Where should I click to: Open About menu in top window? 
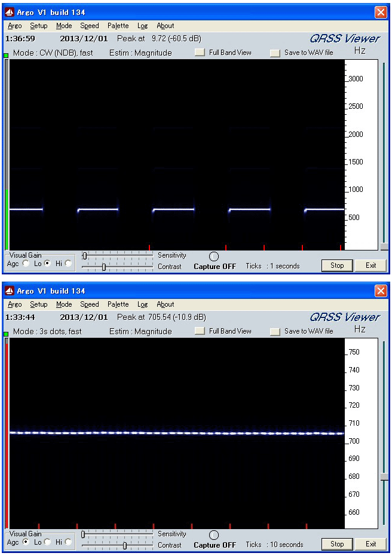coord(165,26)
